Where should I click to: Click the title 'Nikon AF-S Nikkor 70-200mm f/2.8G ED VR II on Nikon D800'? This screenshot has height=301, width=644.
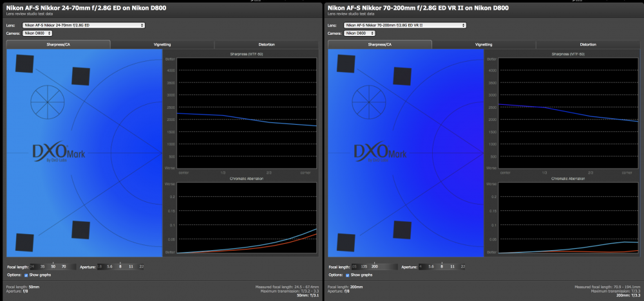(x=419, y=8)
